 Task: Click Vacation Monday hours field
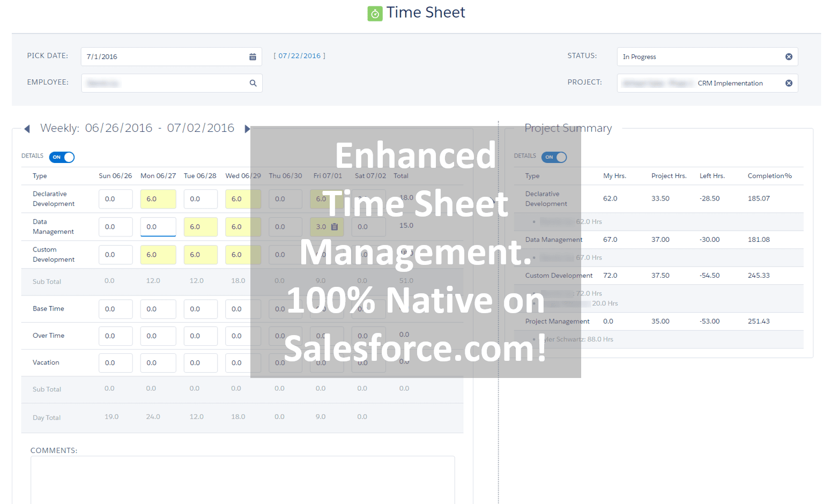pos(158,362)
